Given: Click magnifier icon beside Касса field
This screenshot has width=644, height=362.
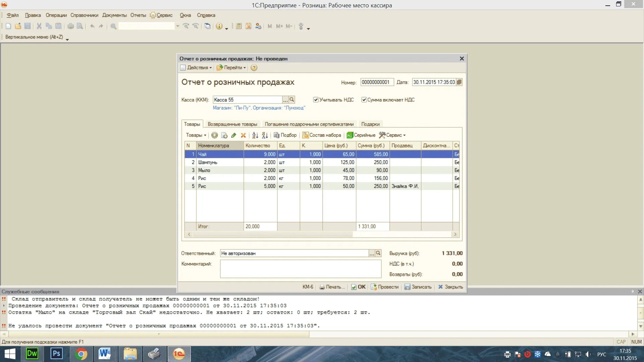Looking at the screenshot, I should point(292,100).
